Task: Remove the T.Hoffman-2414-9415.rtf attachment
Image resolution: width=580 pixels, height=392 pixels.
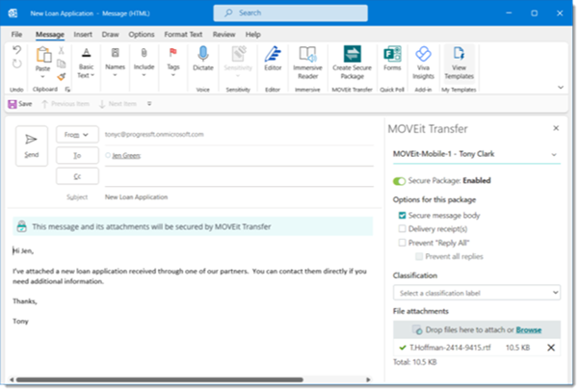Action: point(551,348)
